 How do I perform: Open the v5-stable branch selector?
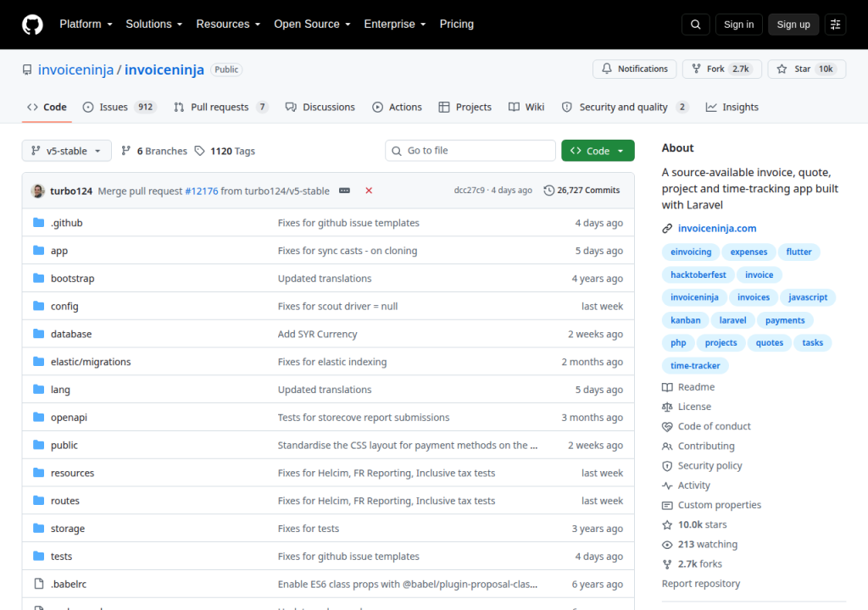coord(66,151)
